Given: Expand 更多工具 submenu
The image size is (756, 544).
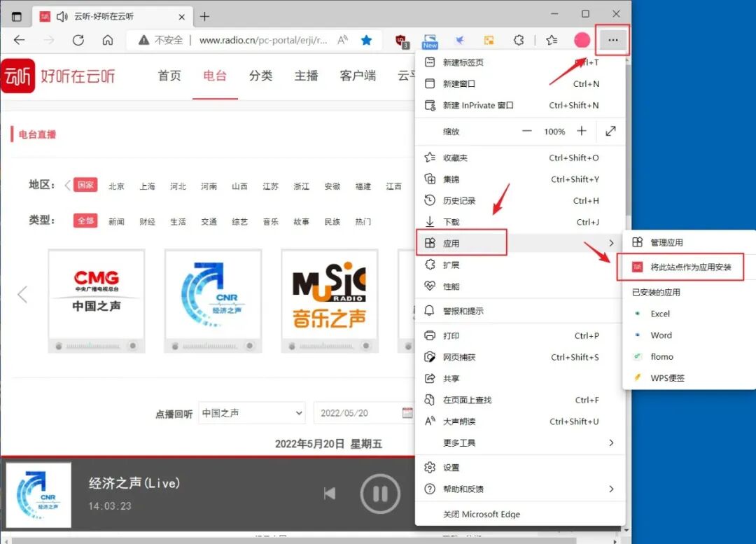Looking at the screenshot, I should tap(519, 442).
